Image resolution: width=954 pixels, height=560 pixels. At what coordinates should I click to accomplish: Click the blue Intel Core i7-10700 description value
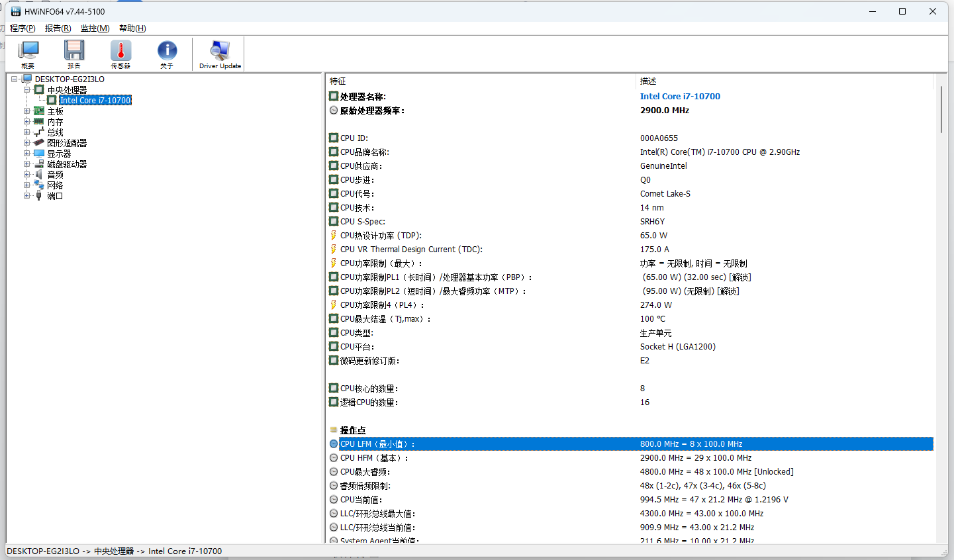pyautogui.click(x=680, y=97)
